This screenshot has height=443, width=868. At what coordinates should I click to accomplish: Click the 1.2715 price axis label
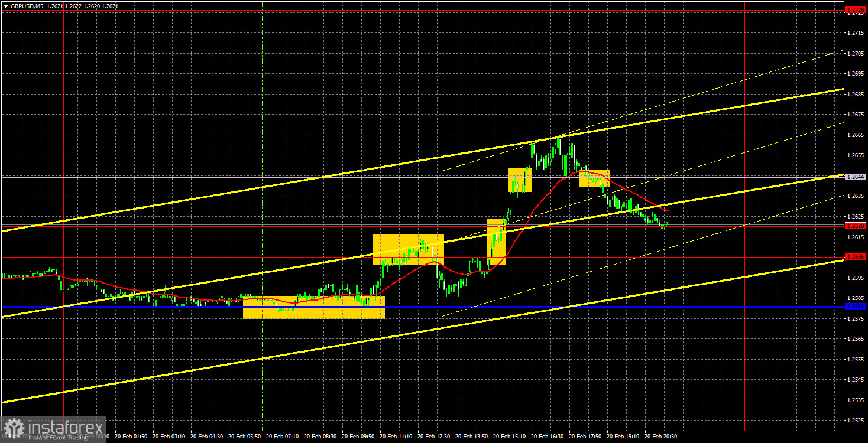856,33
